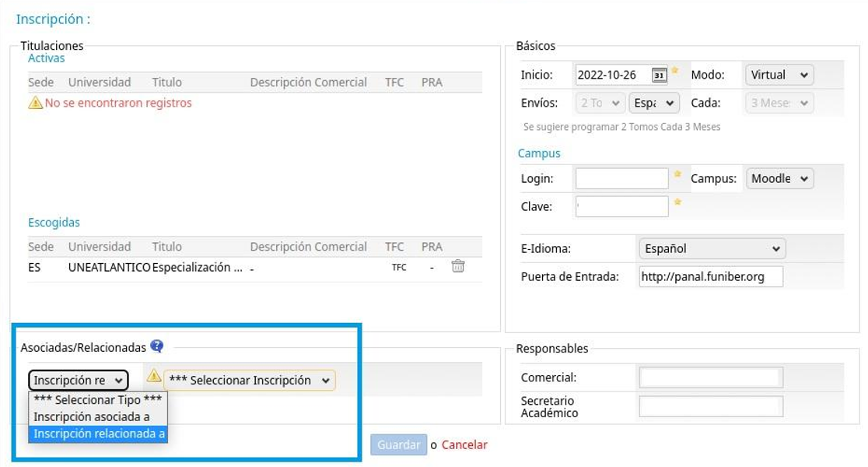This screenshot has height=467, width=868.
Task: Expand the Campus dropdown set to Moodle
Action: [x=779, y=178]
